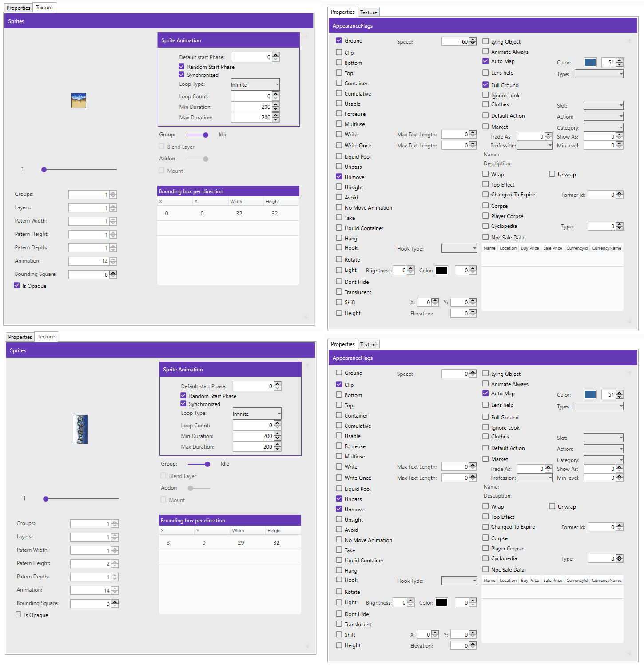The width and height of the screenshot is (644, 669).
Task: Enable the Container flag
Action: point(339,83)
